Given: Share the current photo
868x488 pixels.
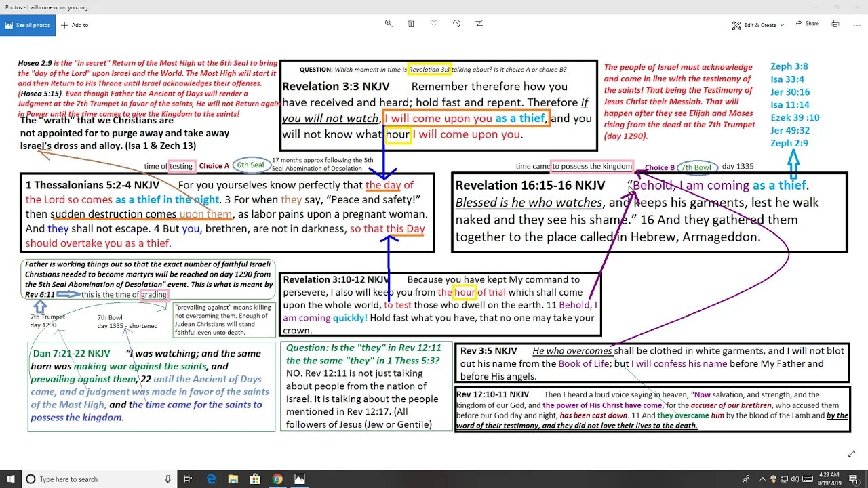Looking at the screenshot, I should 807,24.
